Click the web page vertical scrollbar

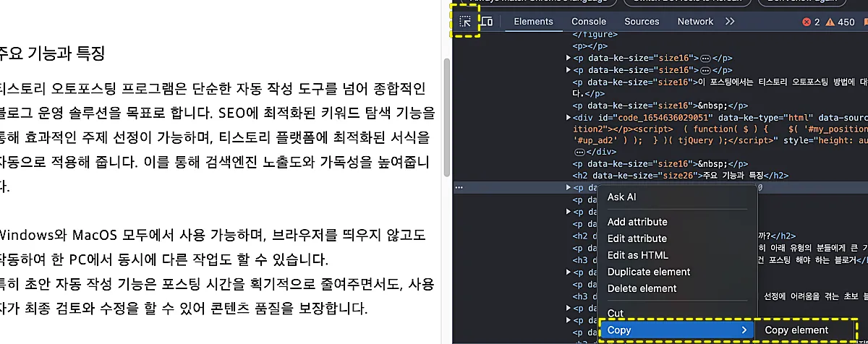tap(447, 116)
